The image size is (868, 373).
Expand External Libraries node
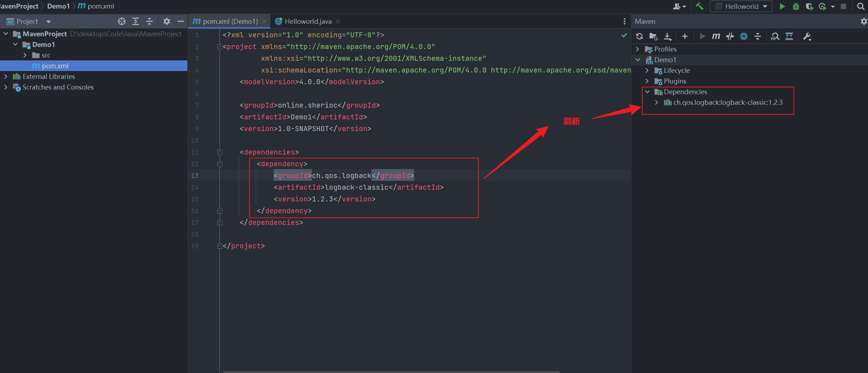(x=6, y=76)
